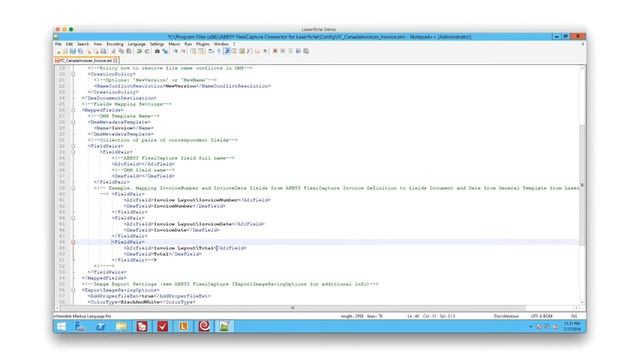Collapse the red fold marker on line 48
Screen dimensions: 640x360
pos(73,242)
